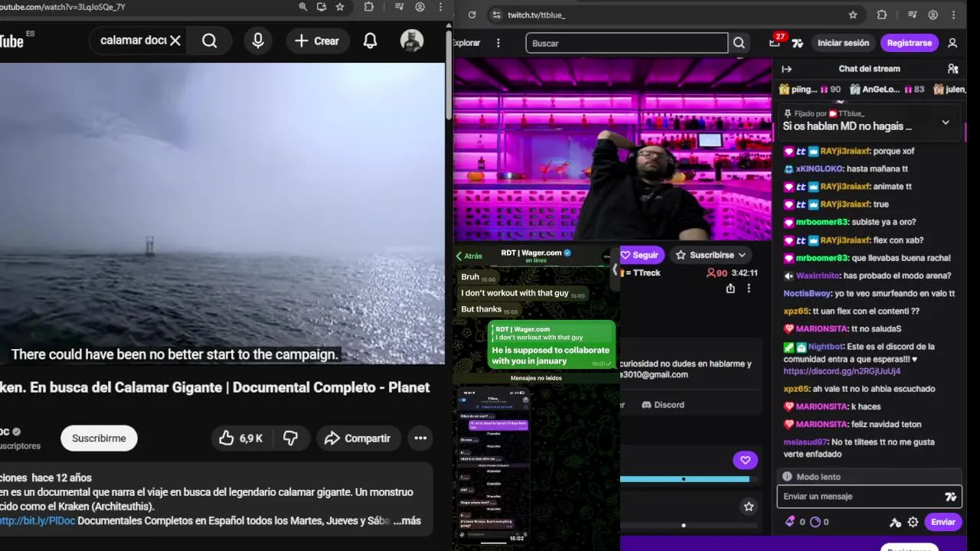The width and height of the screenshot is (980, 551).
Task: Open Twitch user profile icon
Action: click(952, 43)
